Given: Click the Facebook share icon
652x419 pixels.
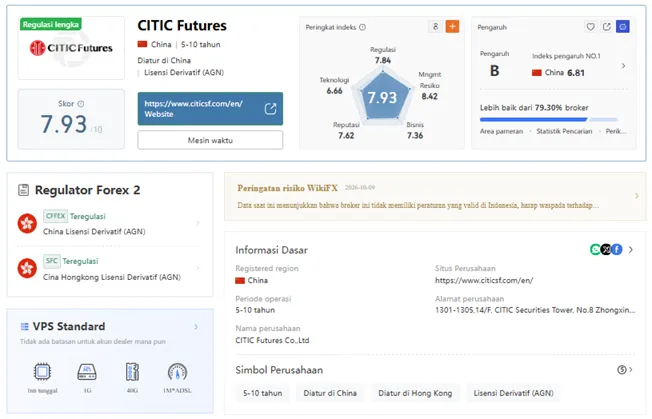Looking at the screenshot, I should (617, 249).
